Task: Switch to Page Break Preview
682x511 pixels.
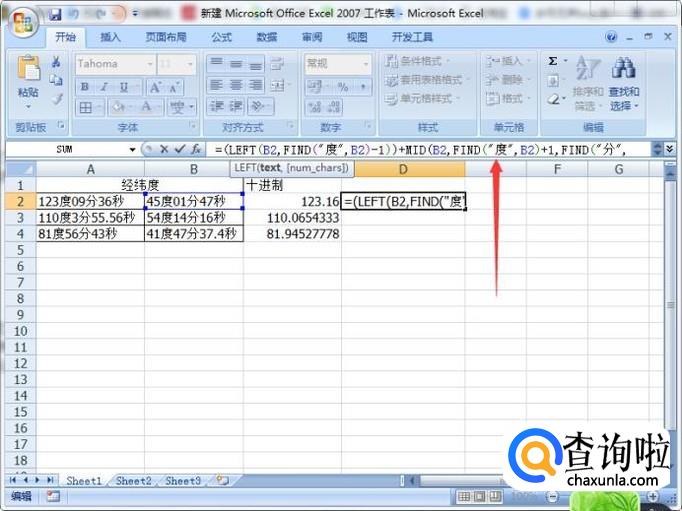Action: point(495,496)
